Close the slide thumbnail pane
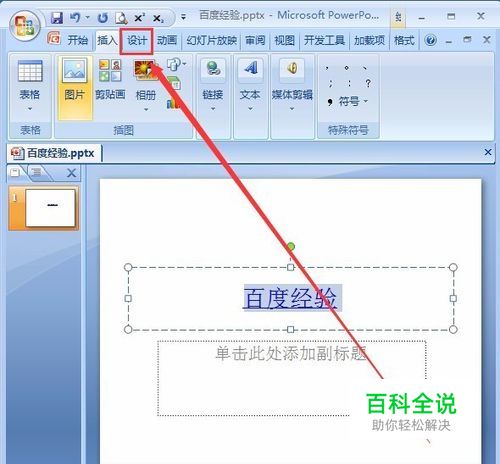The image size is (500, 464). click(71, 173)
